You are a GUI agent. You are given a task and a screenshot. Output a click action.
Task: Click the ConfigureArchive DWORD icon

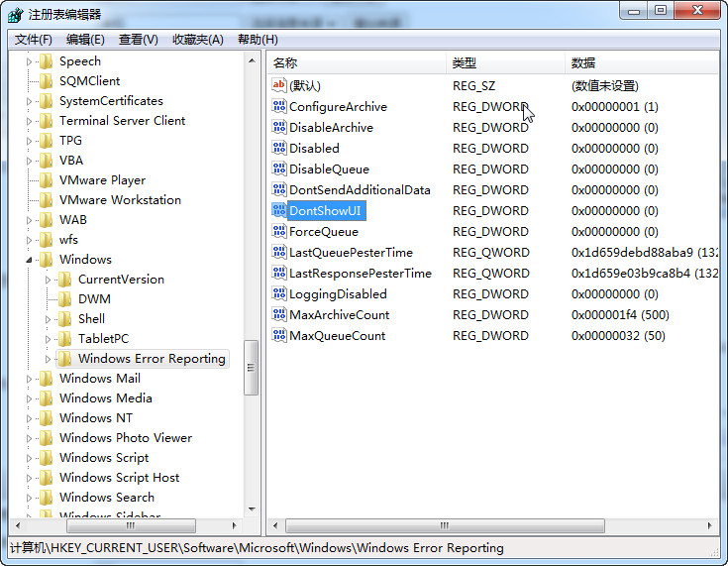(278, 106)
